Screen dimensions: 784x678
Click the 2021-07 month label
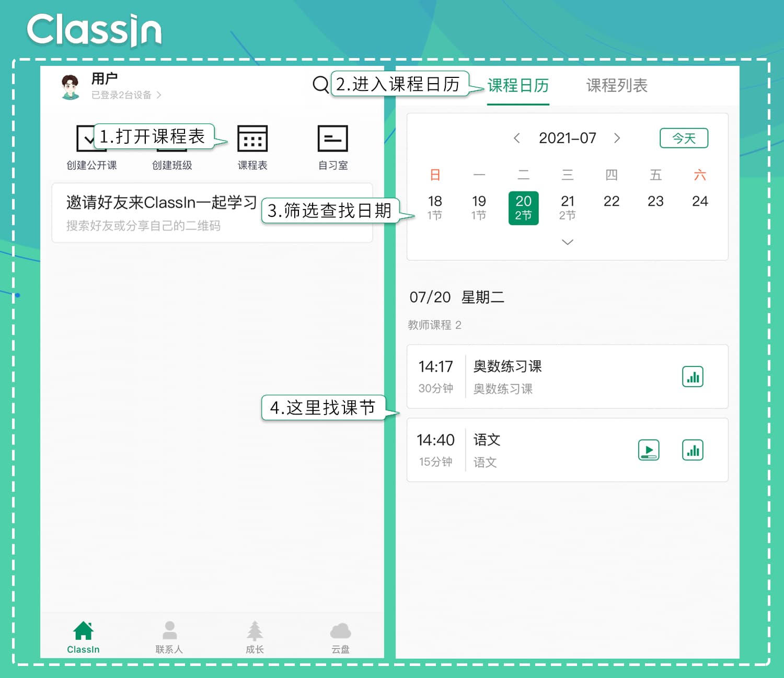(567, 138)
